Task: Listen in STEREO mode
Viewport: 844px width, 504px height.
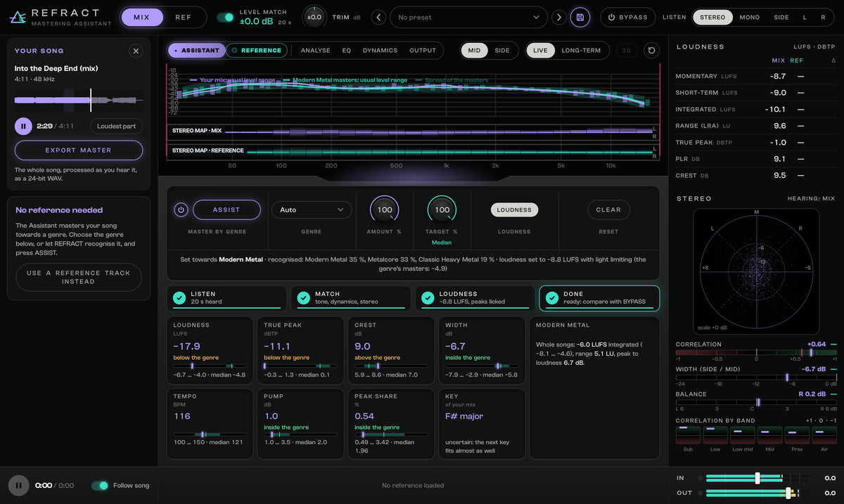Action: coord(712,17)
